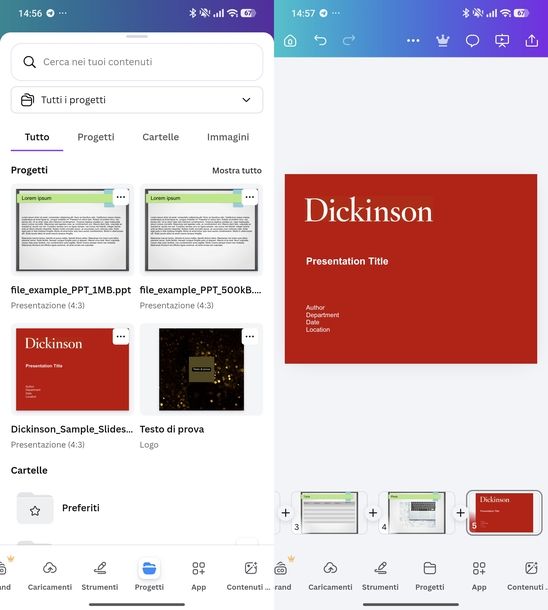548x610 pixels.
Task: Tap App in right editor bottom bar
Action: 479,576
